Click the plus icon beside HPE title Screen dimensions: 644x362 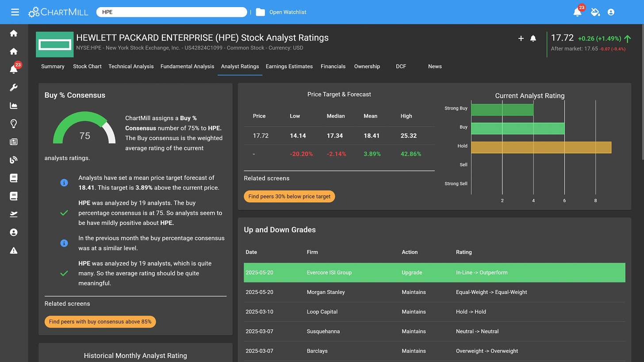tap(521, 38)
